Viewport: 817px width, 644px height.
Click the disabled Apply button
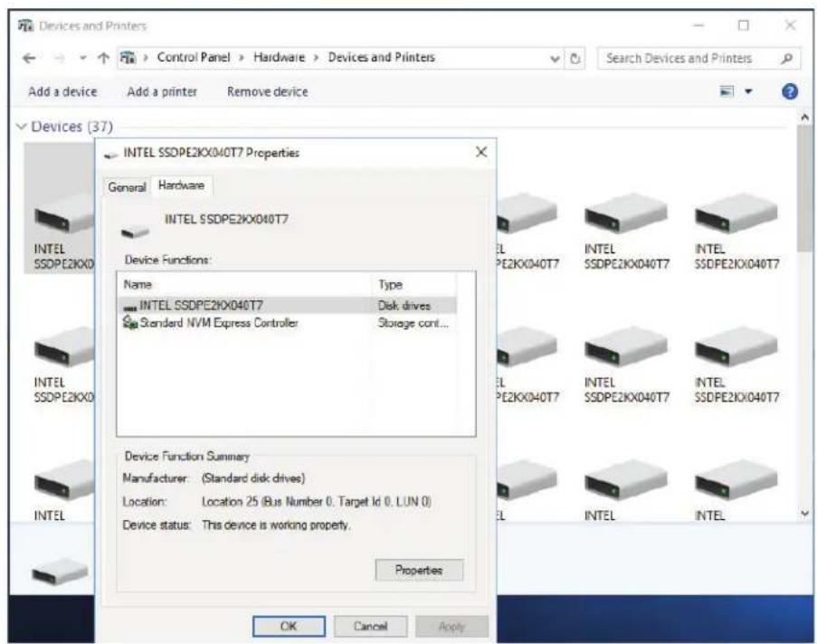point(451,626)
